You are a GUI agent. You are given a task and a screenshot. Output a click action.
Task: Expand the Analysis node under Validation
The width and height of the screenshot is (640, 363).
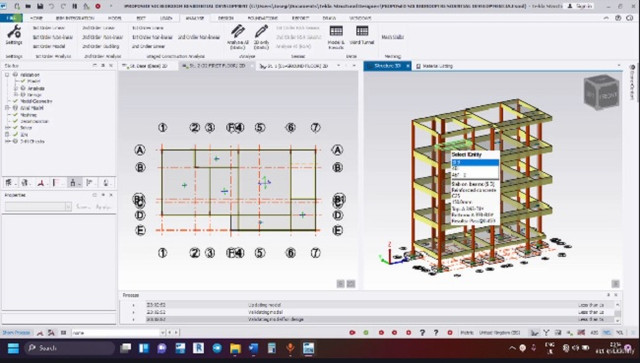point(16,88)
